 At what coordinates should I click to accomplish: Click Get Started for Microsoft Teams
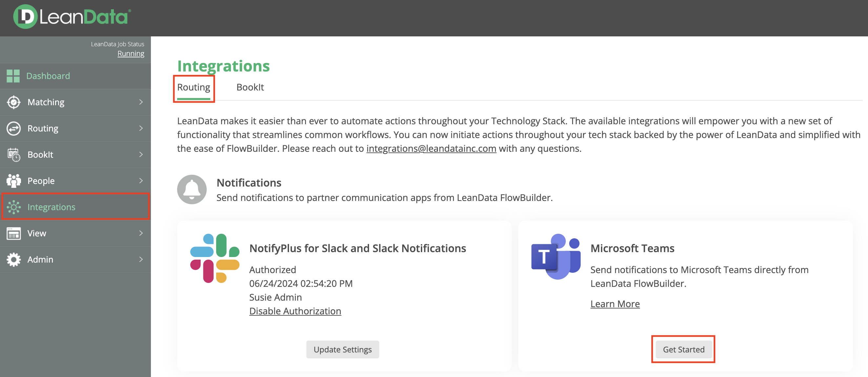[684, 349]
